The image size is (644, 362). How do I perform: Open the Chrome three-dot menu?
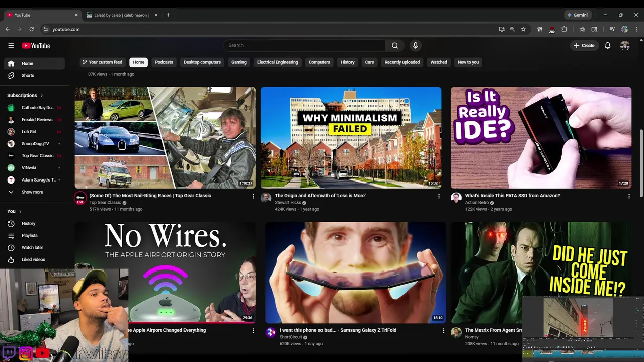tap(636, 29)
